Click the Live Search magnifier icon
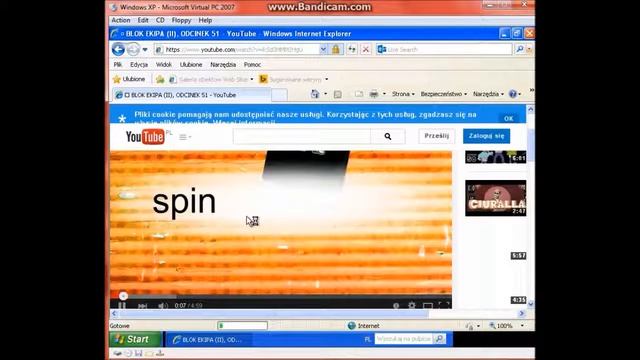 (520, 49)
